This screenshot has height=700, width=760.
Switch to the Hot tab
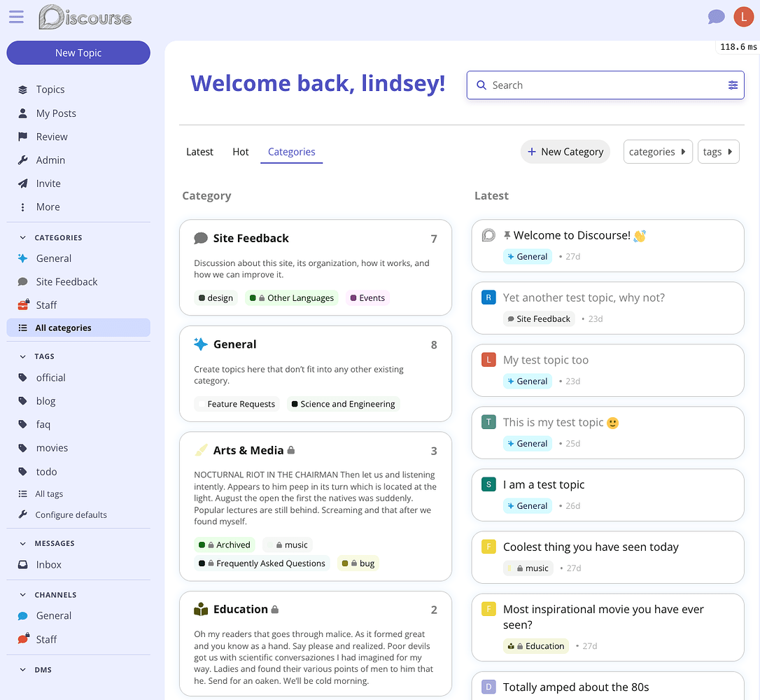coord(240,152)
